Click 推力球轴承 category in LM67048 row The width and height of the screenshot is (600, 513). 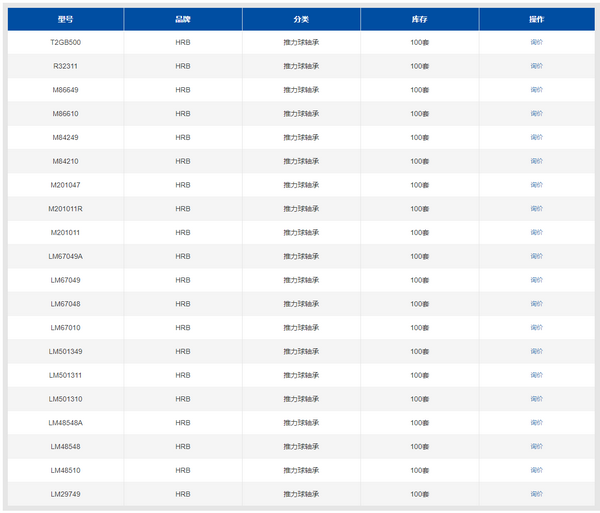(301, 304)
